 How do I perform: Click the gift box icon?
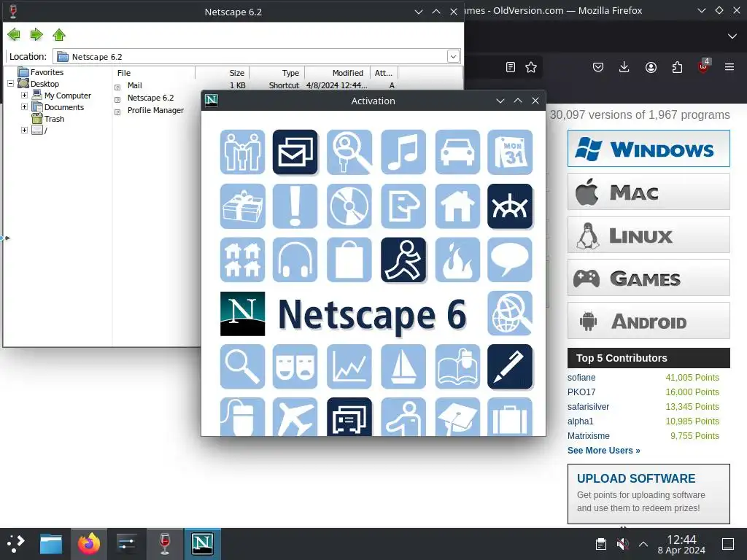click(x=242, y=206)
